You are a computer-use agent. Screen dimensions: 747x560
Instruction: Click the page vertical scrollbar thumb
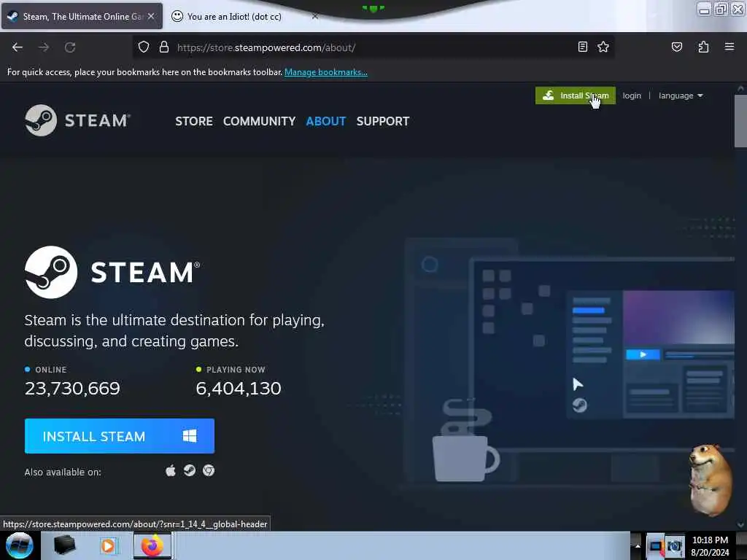pos(740,122)
